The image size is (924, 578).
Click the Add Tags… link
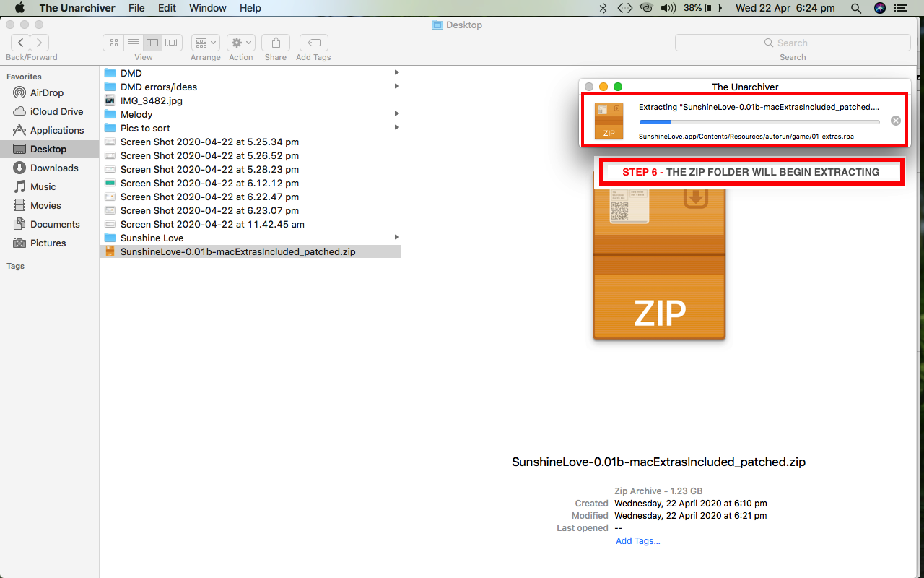click(637, 540)
